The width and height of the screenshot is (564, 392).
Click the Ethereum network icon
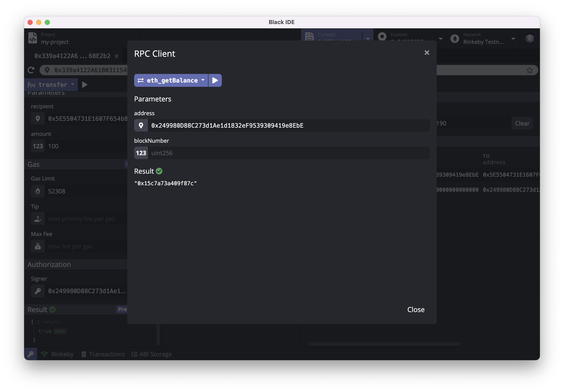[455, 38]
